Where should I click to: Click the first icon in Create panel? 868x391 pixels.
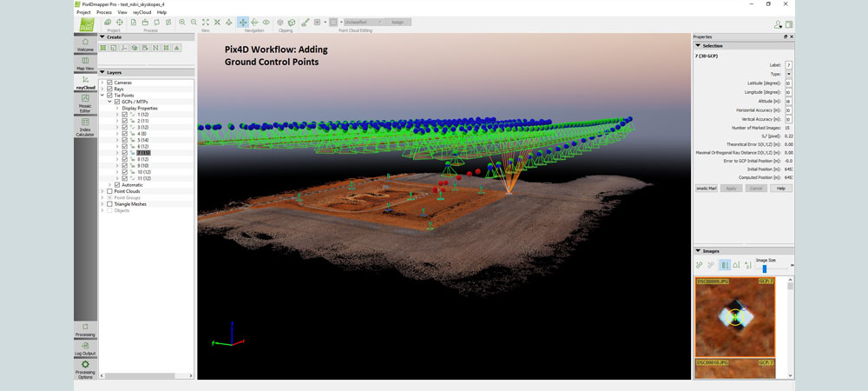tap(103, 48)
